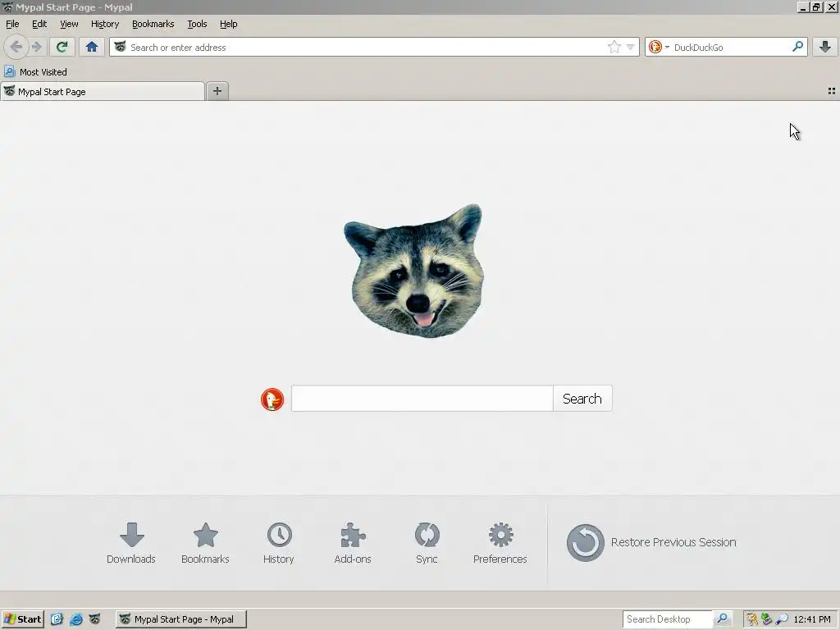Click the Search button on the start page
This screenshot has height=630, width=840.
(582, 399)
